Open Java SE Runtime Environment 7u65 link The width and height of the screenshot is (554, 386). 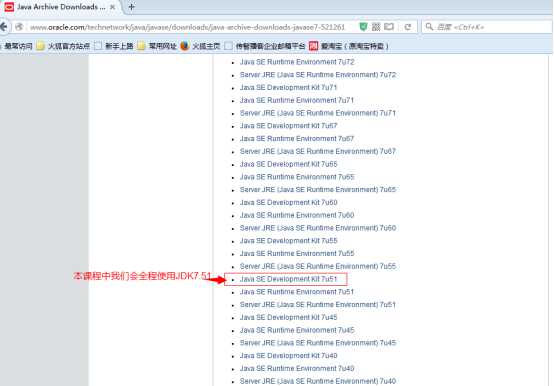coord(297,177)
